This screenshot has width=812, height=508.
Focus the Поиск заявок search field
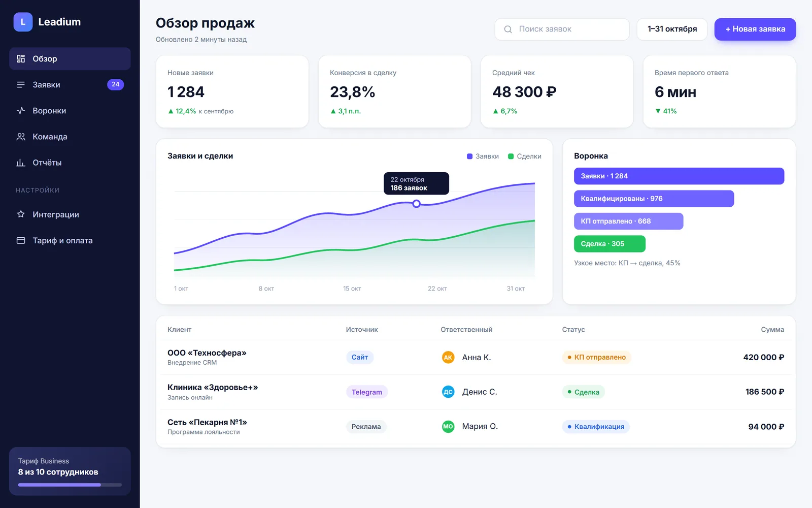(562, 29)
